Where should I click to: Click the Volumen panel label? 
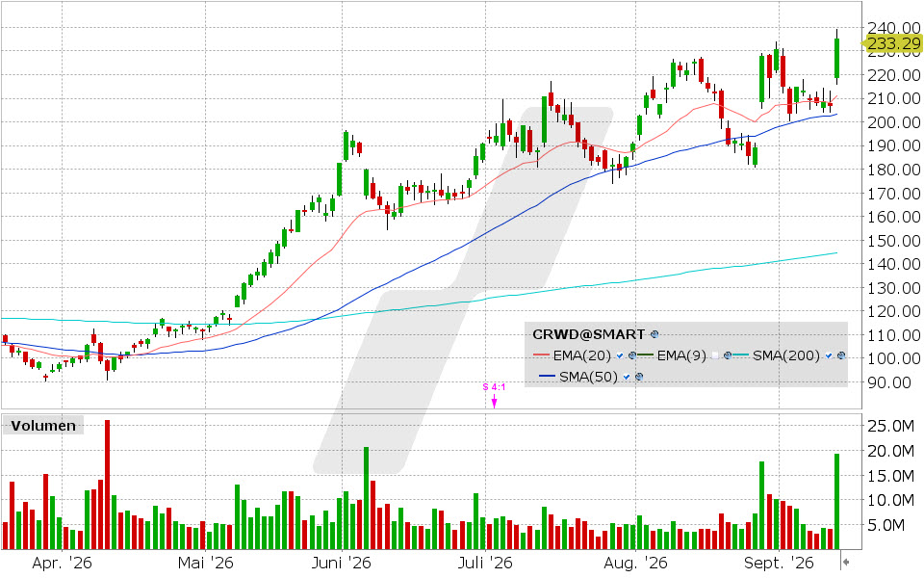43,425
